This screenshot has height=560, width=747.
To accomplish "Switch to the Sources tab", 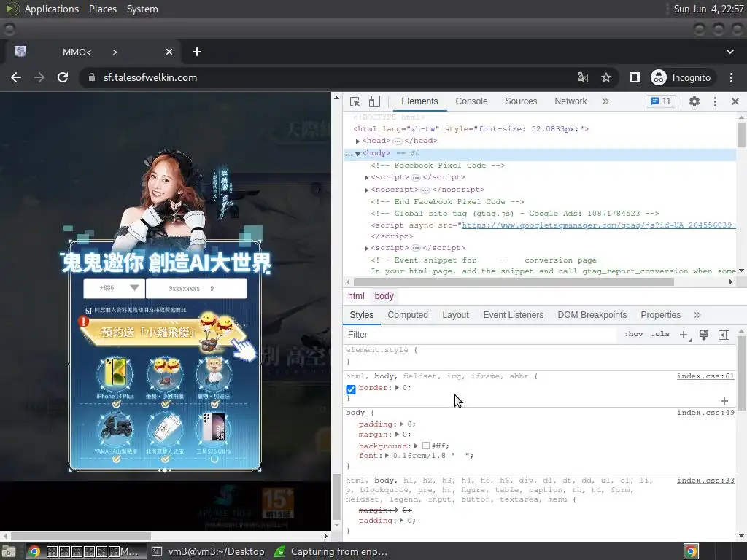I will click(x=521, y=101).
